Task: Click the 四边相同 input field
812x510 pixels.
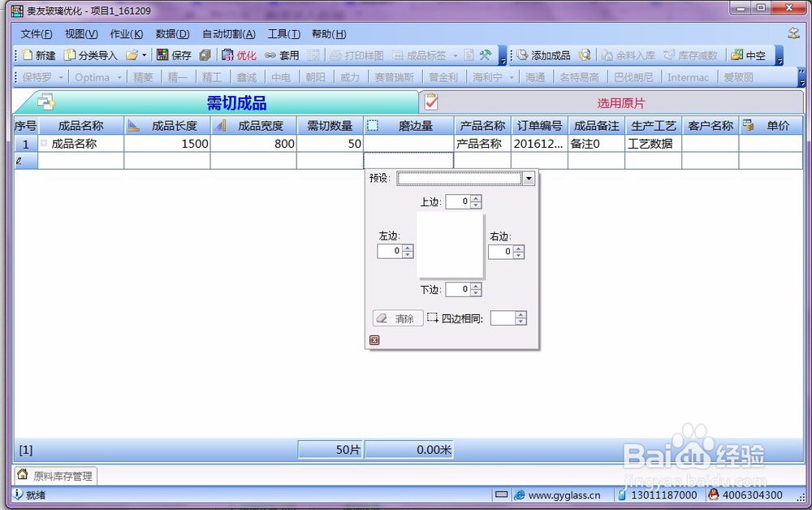Action: tap(503, 318)
